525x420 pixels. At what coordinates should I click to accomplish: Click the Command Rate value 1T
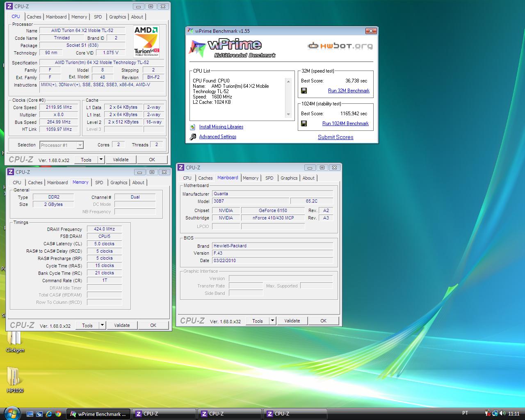[x=104, y=280]
